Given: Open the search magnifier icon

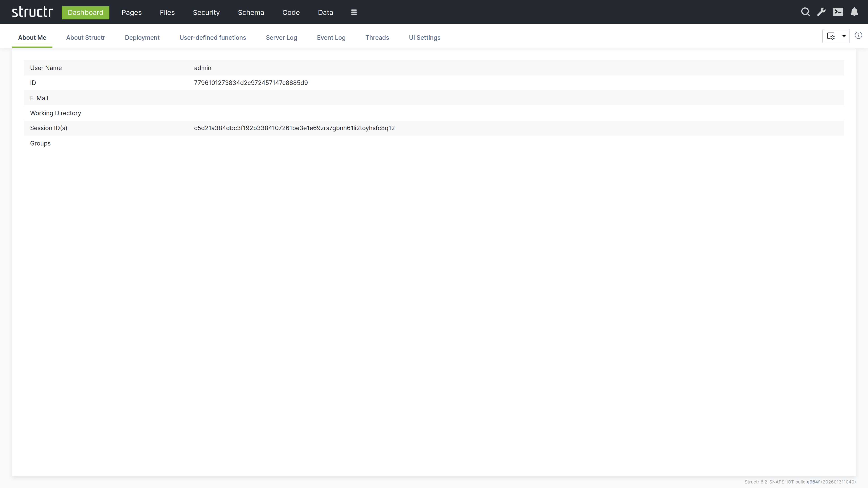Looking at the screenshot, I should point(805,12).
